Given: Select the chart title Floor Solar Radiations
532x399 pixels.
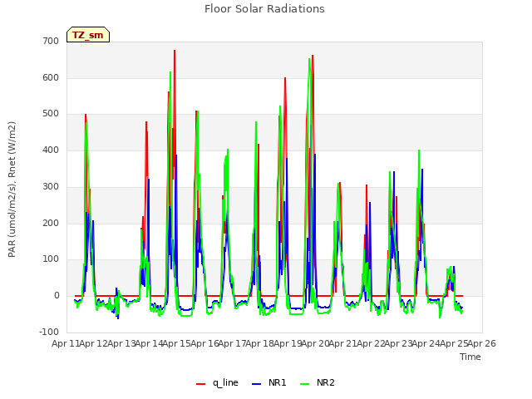Looking at the screenshot, I should pos(264,9).
